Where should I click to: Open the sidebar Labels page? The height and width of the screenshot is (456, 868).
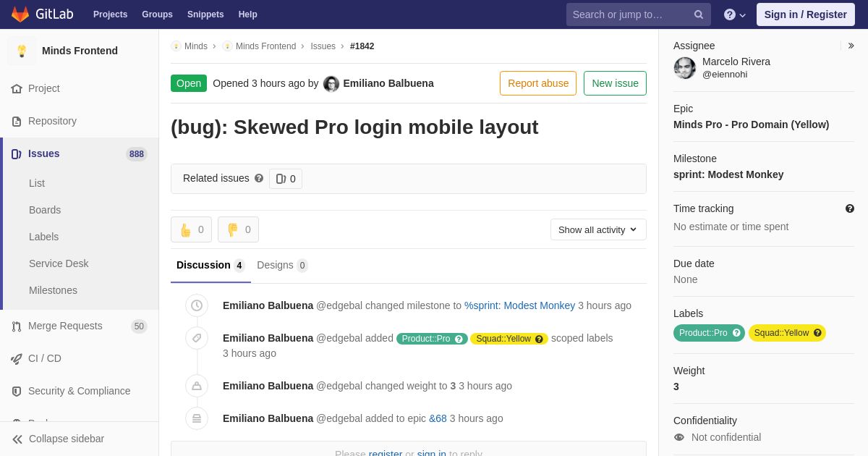point(43,237)
